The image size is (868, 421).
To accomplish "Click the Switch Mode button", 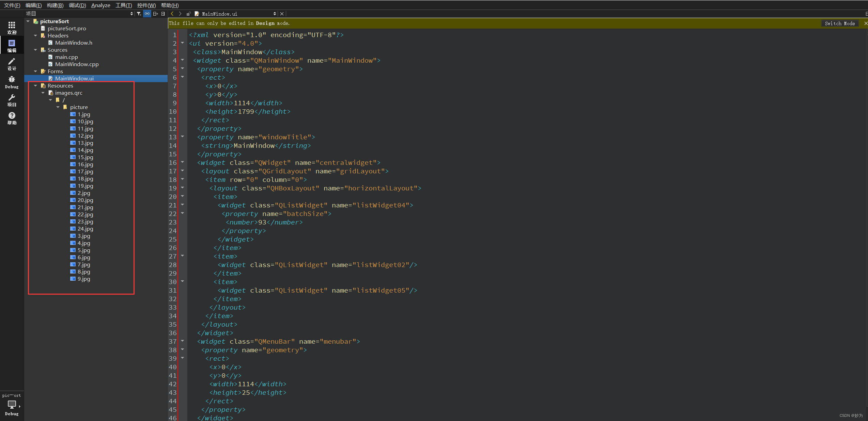I will (839, 23).
